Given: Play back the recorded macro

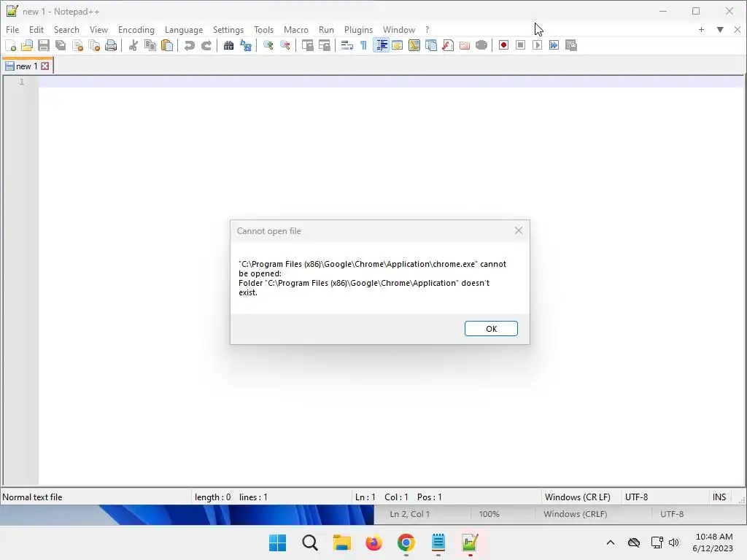Looking at the screenshot, I should point(538,45).
